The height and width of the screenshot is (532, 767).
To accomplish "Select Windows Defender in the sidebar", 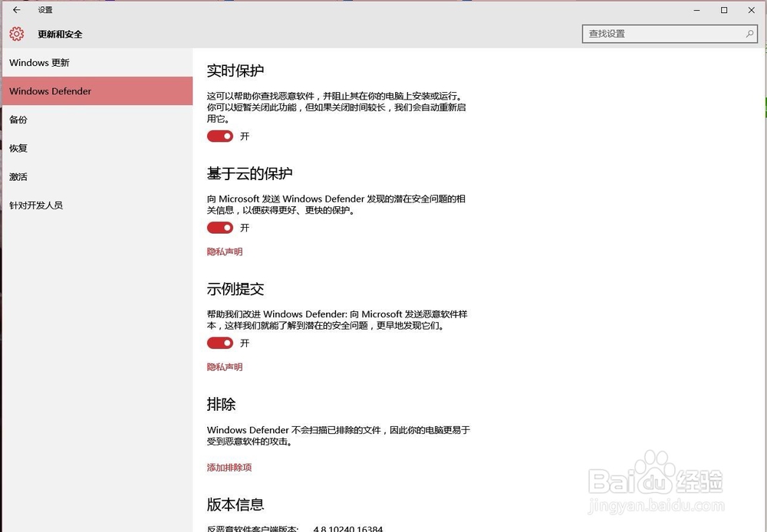I will [97, 91].
